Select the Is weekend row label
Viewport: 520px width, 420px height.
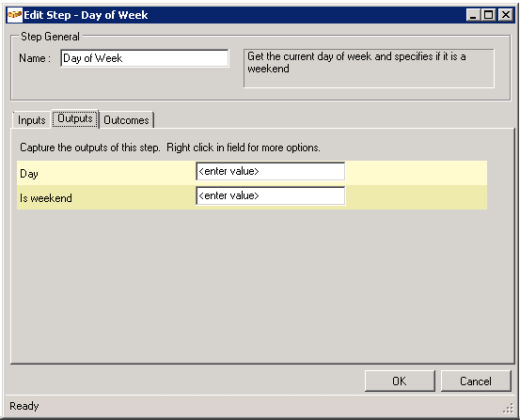46,198
